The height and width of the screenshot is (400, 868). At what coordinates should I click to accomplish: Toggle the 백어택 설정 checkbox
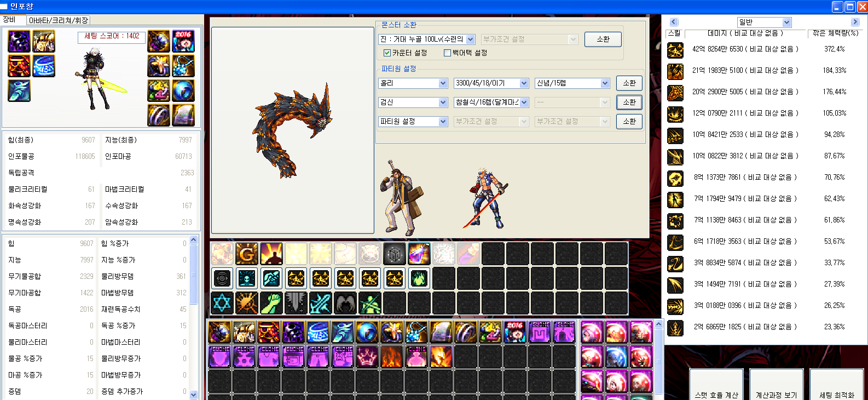point(447,53)
